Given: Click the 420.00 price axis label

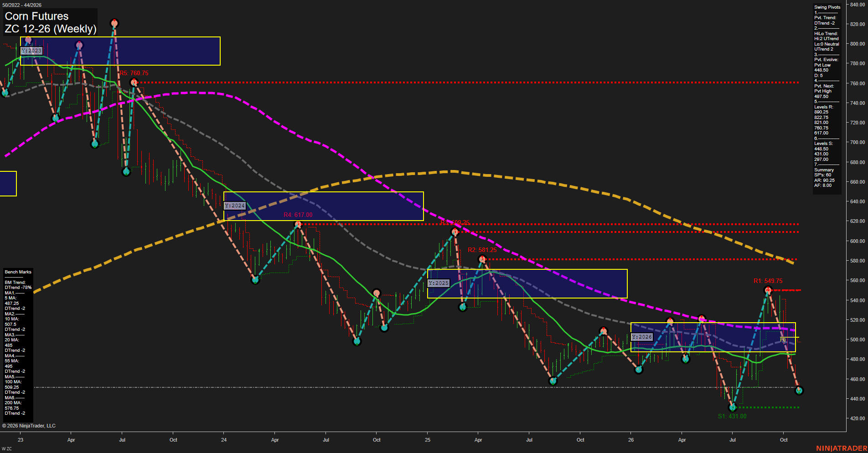Looking at the screenshot, I should (858, 418).
